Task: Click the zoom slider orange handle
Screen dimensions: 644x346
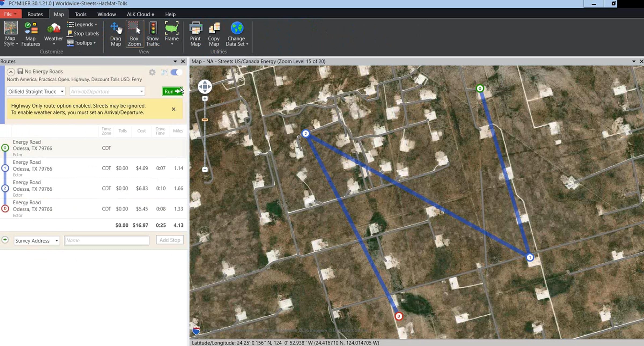Action: point(205,120)
